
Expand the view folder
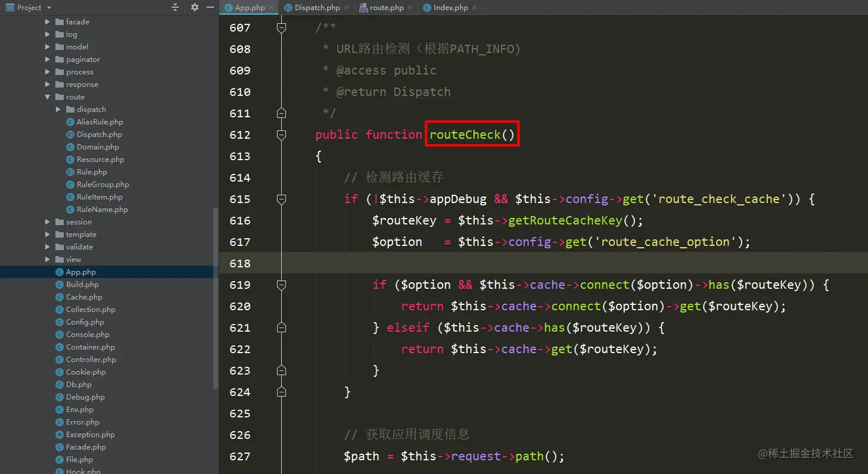point(48,260)
